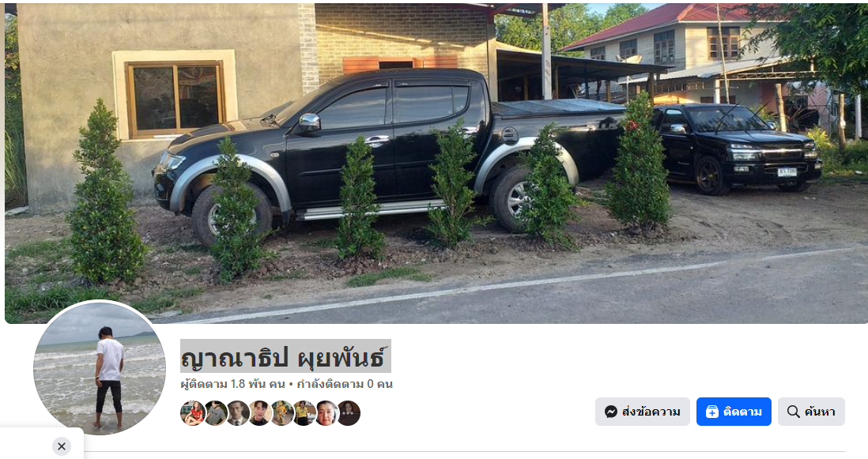Screen dimensions: 868x459
Task: Click the plus icon on ติดตาม button
Action: coord(712,412)
